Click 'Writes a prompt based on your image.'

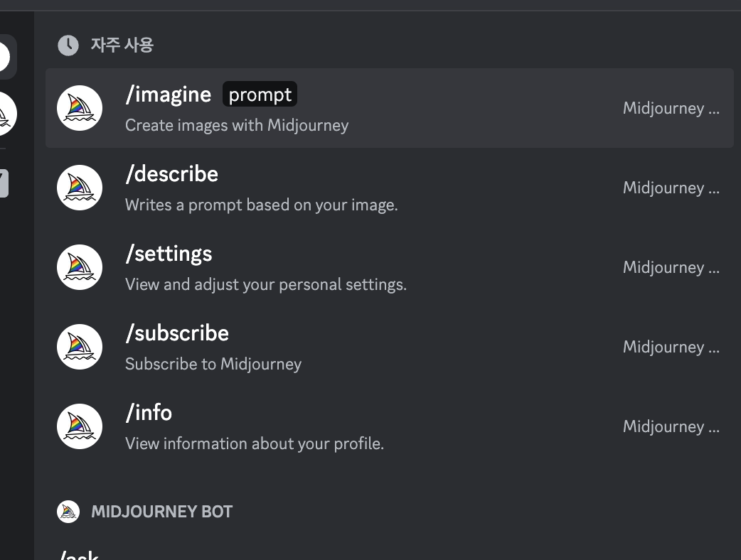point(261,205)
